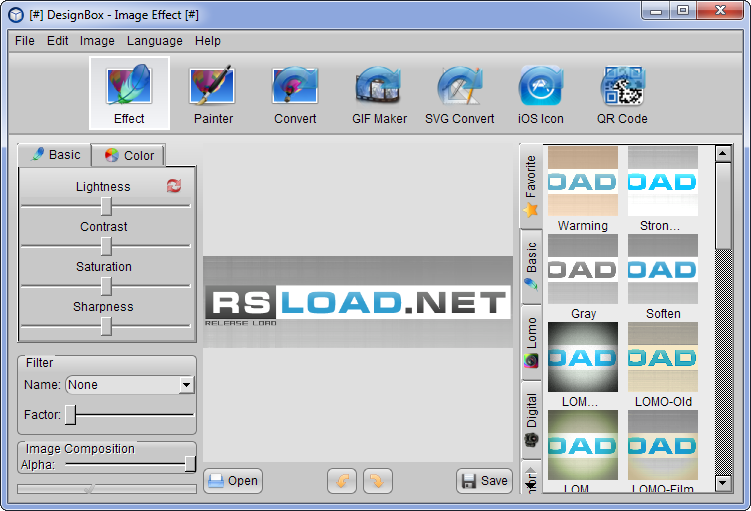The width and height of the screenshot is (751, 511).
Task: Open the Digital effects side tab
Action: pyautogui.click(x=531, y=419)
